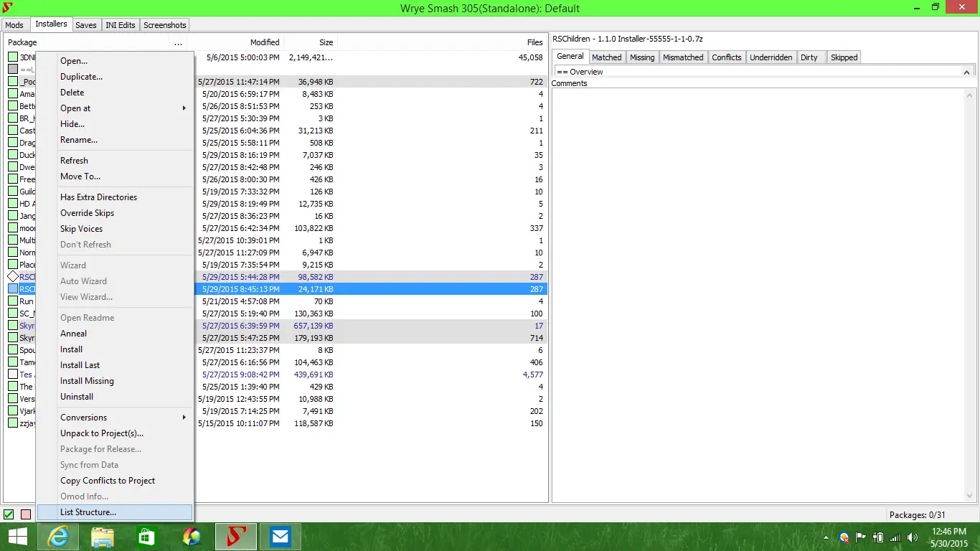980x551 pixels.
Task: Click inside the Comments text area
Action: pos(759,295)
